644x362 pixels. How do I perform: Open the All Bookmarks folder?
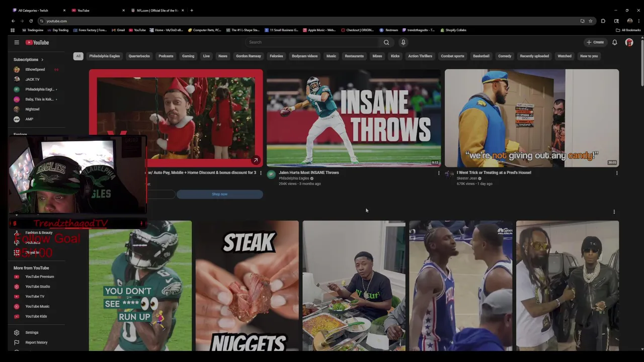628,30
